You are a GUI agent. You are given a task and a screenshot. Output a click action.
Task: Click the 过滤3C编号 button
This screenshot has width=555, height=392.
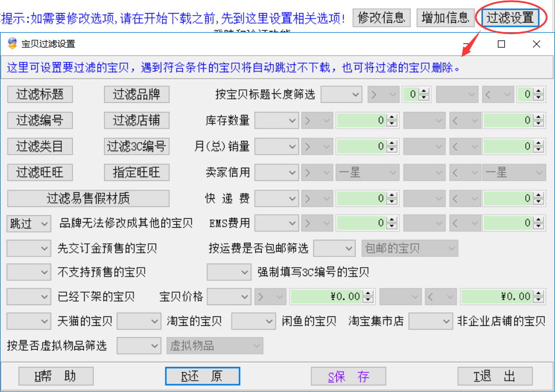tap(136, 146)
